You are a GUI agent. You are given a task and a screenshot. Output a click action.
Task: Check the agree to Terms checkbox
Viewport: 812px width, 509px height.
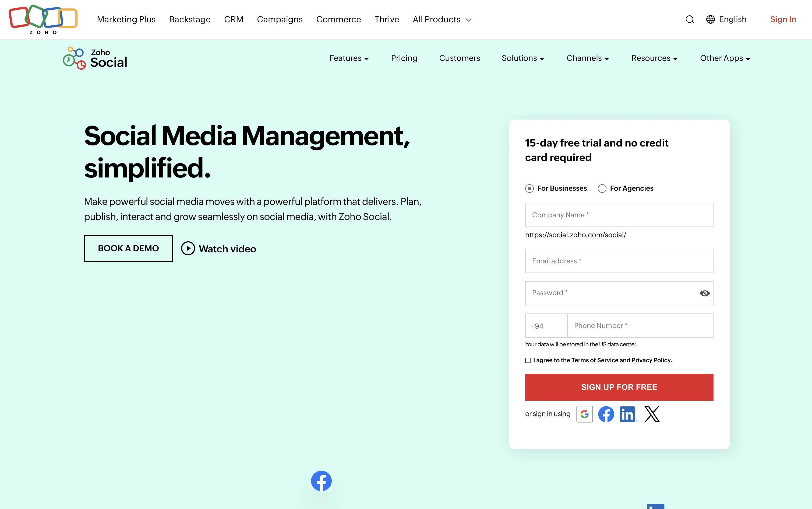528,360
